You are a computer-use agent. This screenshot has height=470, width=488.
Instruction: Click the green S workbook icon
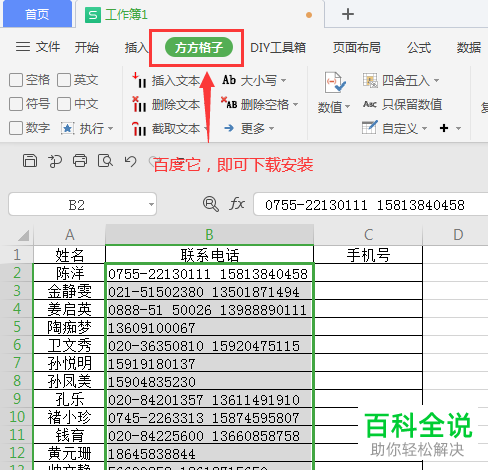93,15
